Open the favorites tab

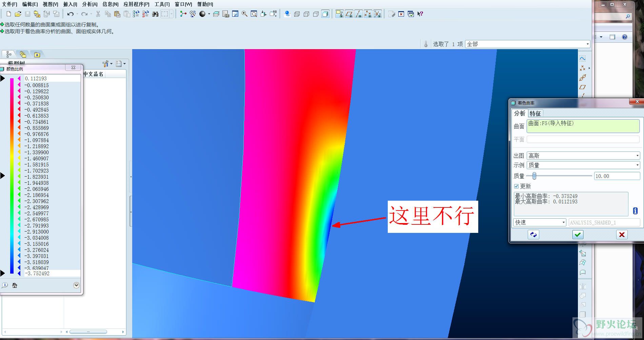[37, 54]
